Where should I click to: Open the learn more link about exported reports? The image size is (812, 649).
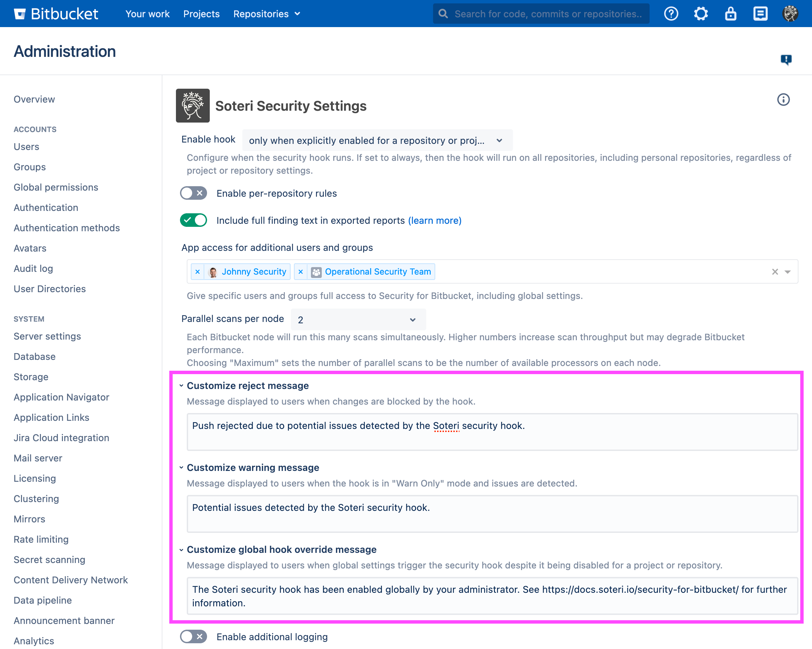pos(434,220)
